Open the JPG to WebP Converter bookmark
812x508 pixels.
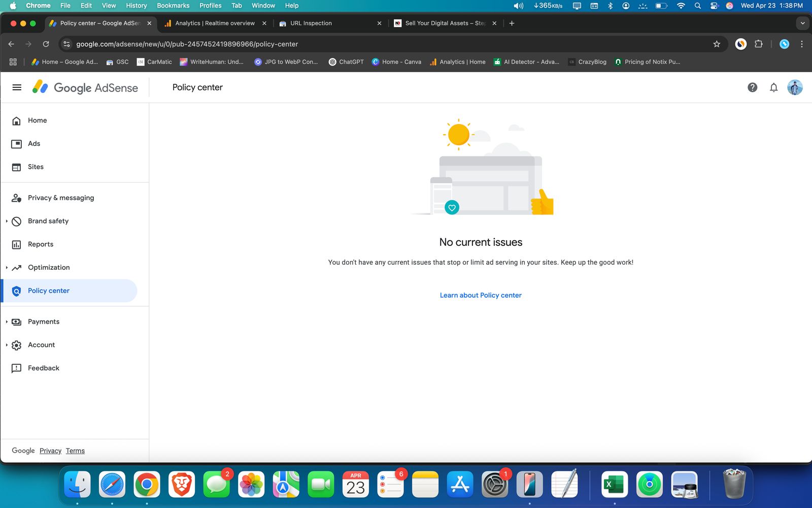pos(286,62)
